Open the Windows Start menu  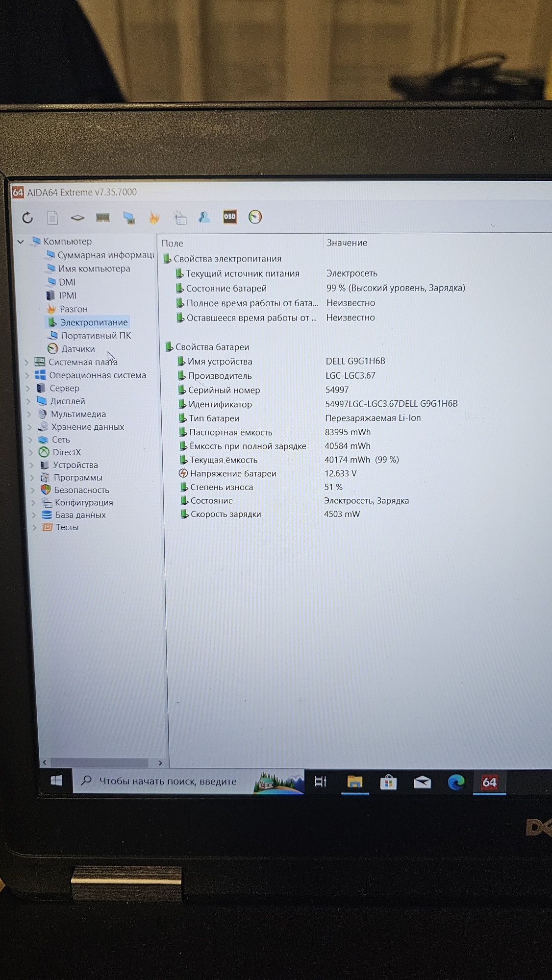(x=56, y=781)
